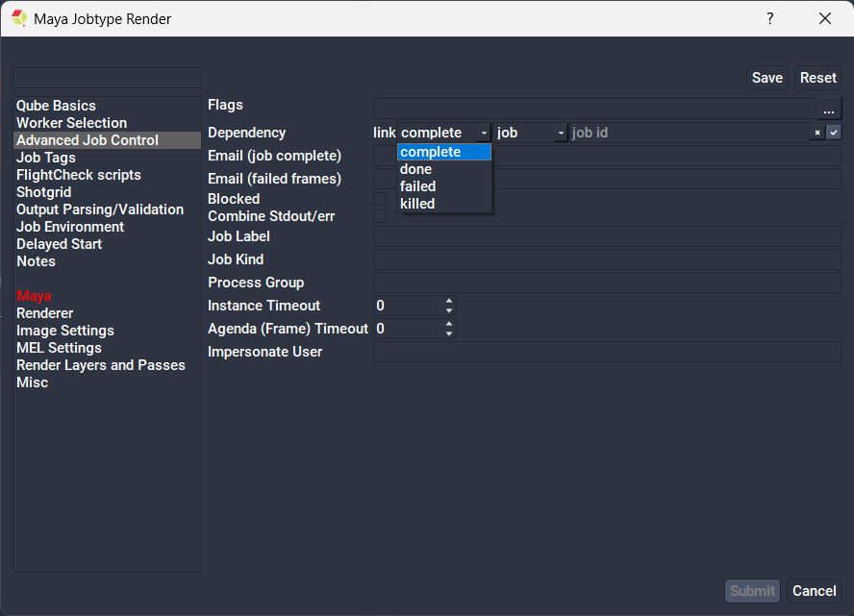Choose 'failed' from the dependency dropdown list

point(418,186)
